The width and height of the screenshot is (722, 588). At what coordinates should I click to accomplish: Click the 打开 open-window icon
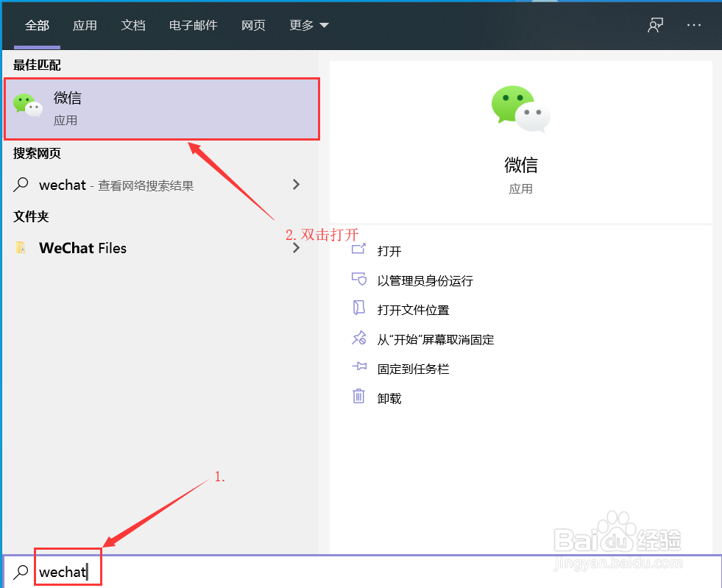click(358, 249)
